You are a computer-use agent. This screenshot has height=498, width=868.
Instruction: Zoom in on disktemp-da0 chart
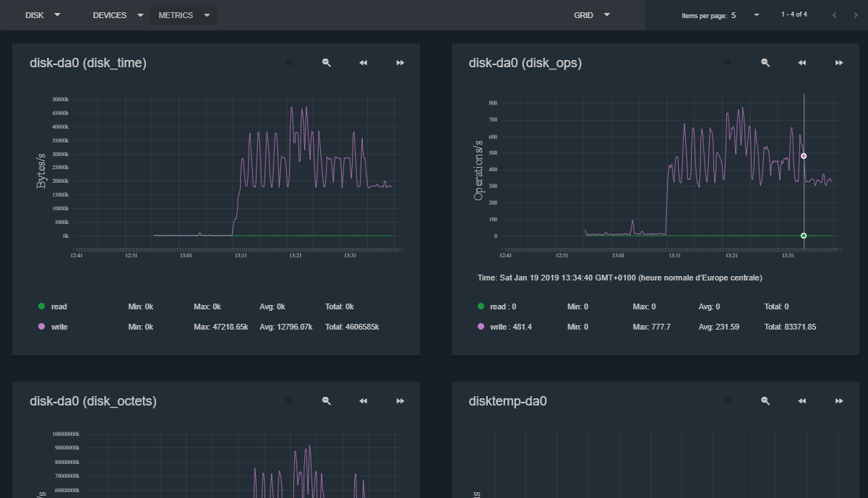coord(729,401)
